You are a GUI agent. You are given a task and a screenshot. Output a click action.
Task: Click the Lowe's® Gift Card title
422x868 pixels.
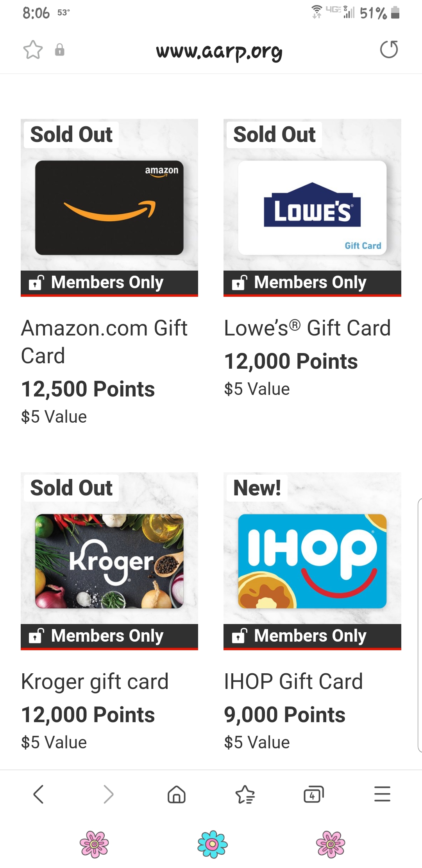307,328
